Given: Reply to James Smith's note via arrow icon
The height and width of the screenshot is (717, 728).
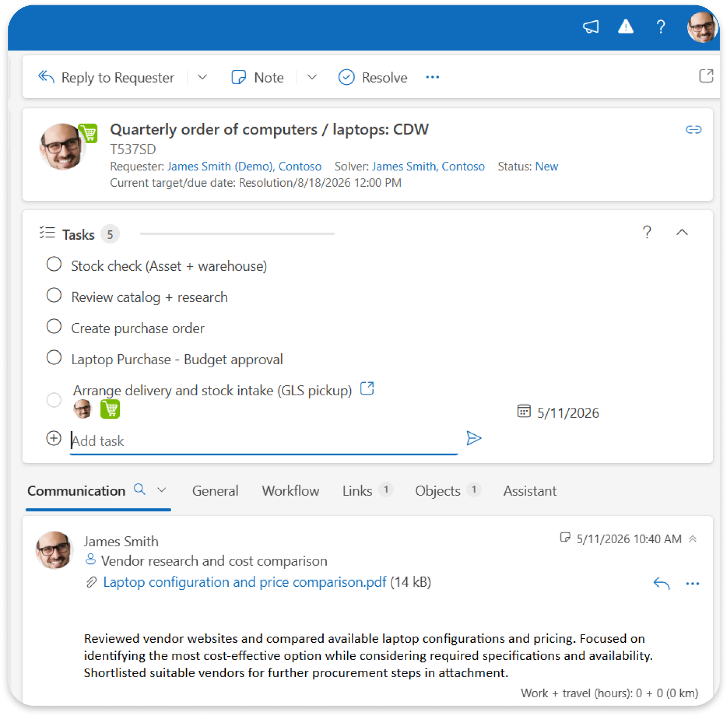Looking at the screenshot, I should point(662,583).
